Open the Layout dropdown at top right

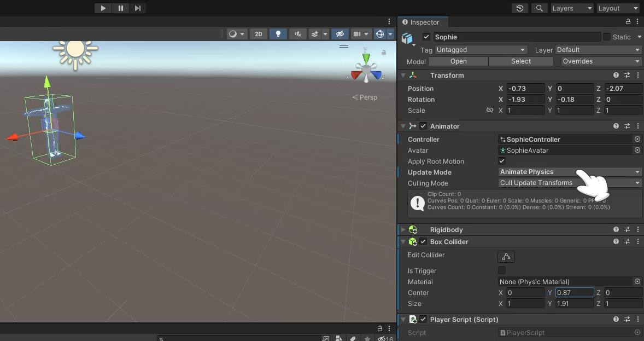617,8
